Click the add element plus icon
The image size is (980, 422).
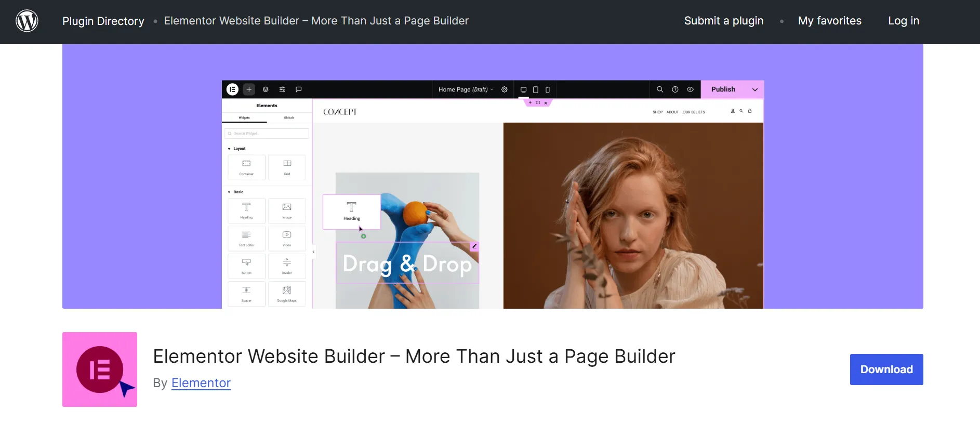(x=249, y=89)
